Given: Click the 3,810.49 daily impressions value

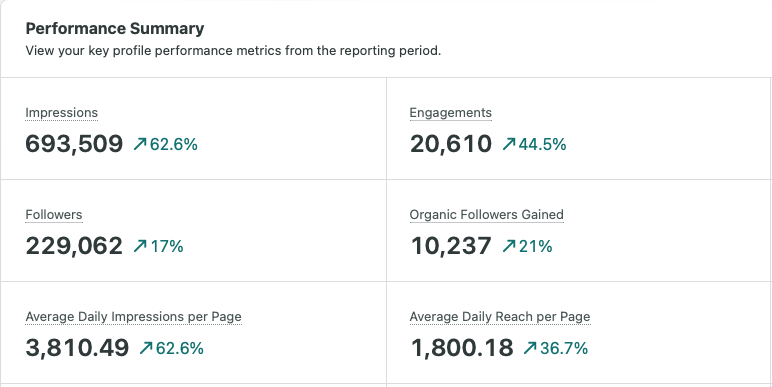Looking at the screenshot, I should pos(77,349).
